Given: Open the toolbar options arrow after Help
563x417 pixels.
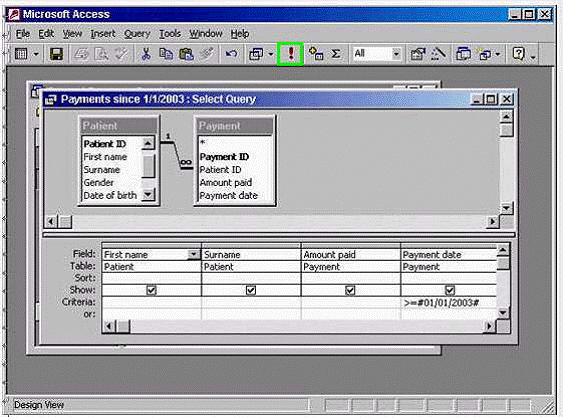Looking at the screenshot, I should pyautogui.click(x=533, y=56).
